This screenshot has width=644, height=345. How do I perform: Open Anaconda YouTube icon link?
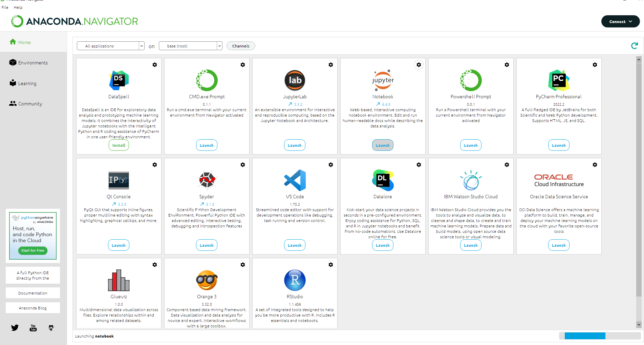point(33,328)
